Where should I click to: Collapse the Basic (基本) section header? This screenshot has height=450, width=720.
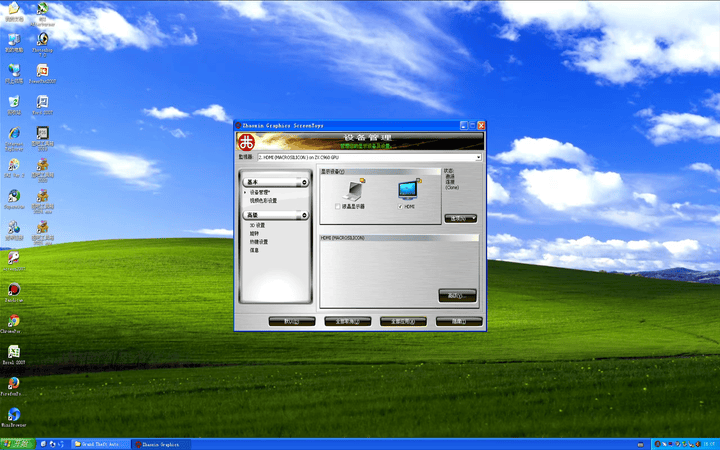click(x=276, y=182)
